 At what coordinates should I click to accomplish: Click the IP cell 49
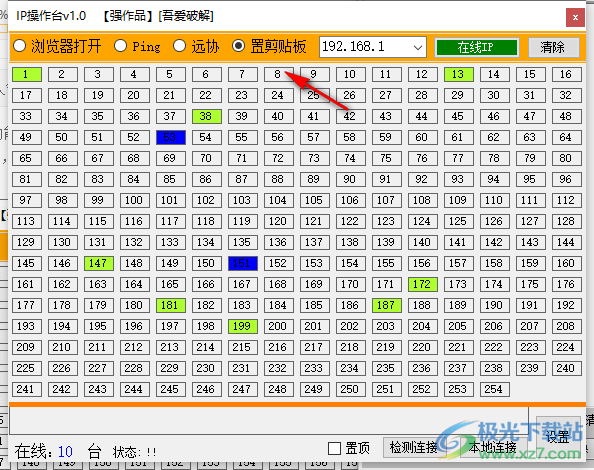tap(27, 137)
